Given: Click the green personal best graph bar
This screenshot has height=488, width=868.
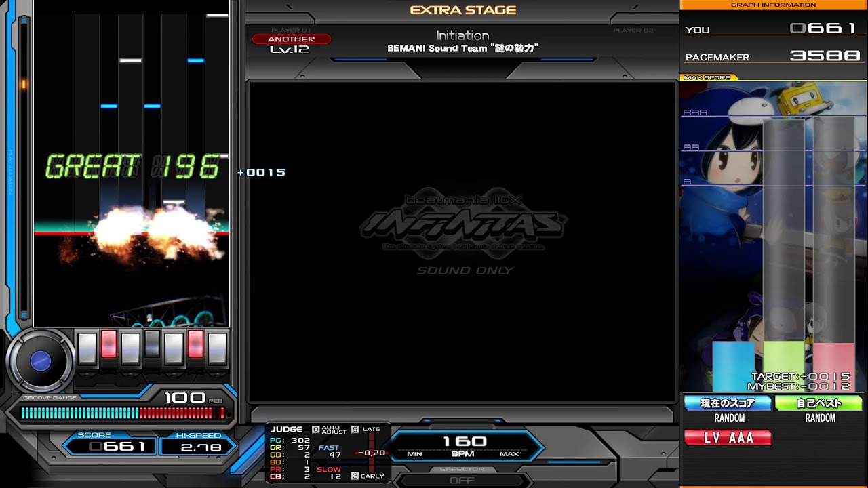Looking at the screenshot, I should (784, 366).
